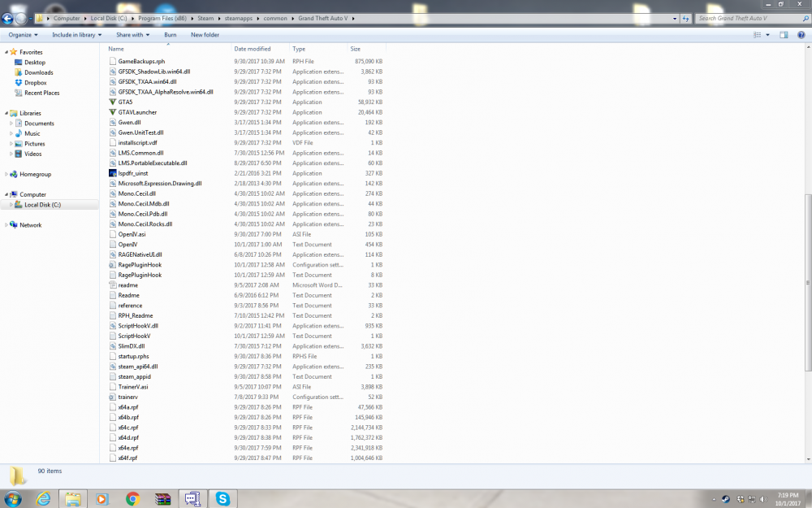Collapse the Libraries tree section
Viewport: 812px width, 508px height.
click(x=6, y=113)
